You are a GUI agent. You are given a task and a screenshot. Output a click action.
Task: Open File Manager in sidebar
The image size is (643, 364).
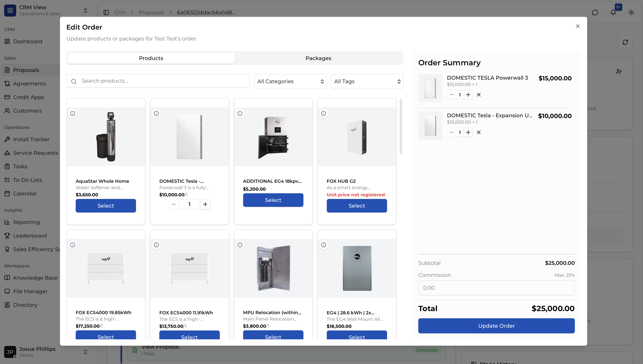(30, 291)
